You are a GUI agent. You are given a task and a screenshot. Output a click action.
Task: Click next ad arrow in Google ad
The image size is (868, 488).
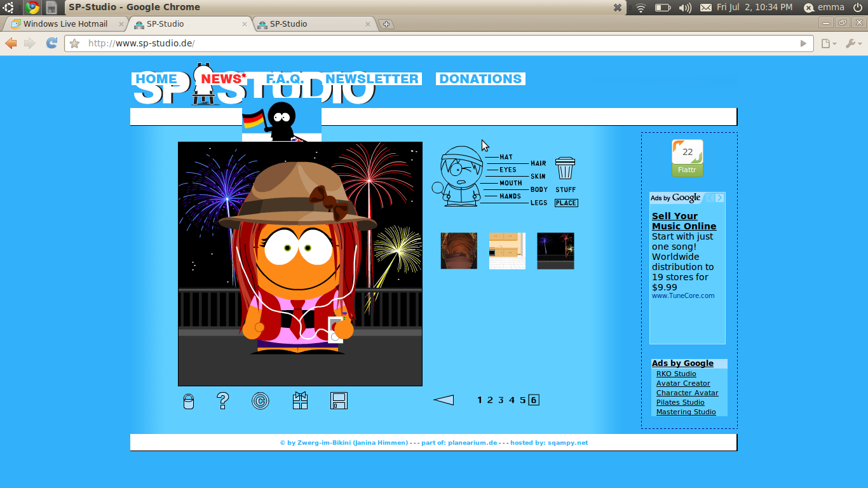click(x=719, y=198)
